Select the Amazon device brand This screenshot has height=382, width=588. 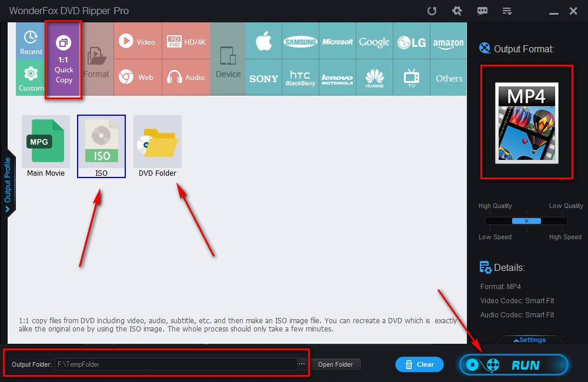pos(448,41)
